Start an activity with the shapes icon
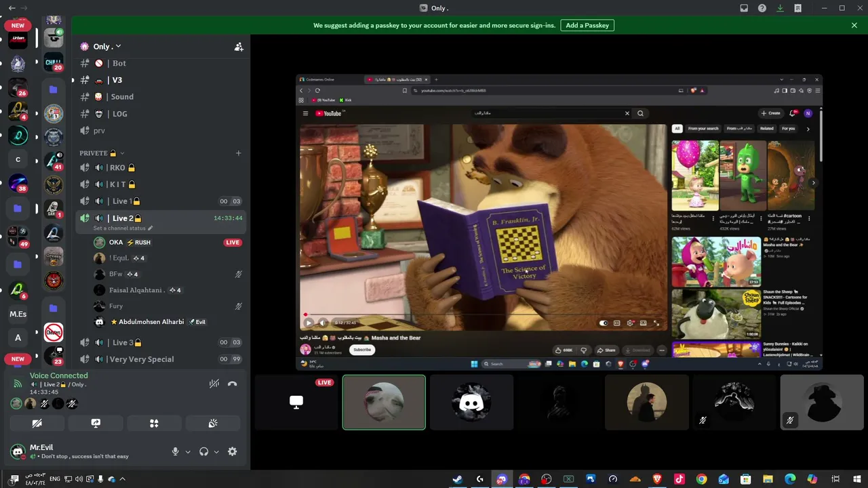 (x=154, y=423)
